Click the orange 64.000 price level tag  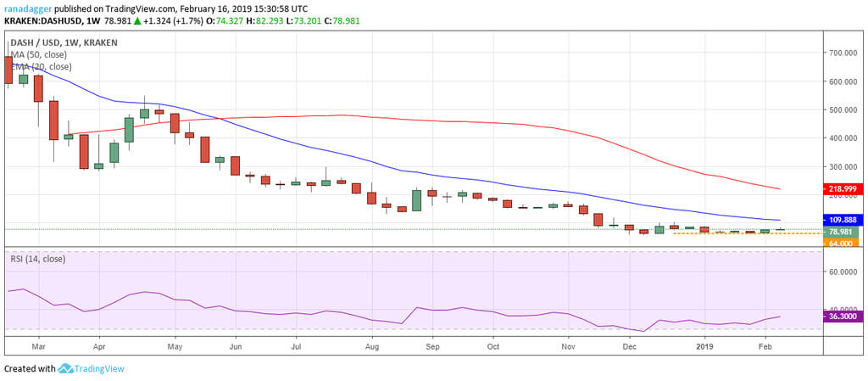click(x=843, y=243)
